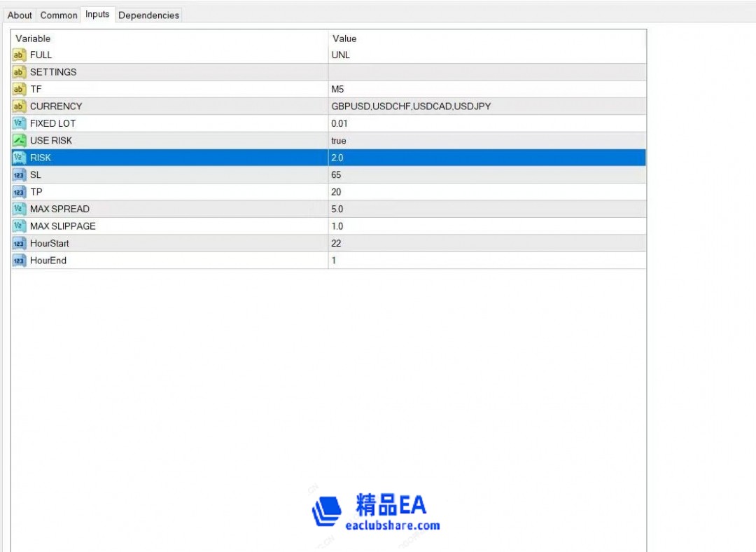Select the CURRENCY pairs value cell
The image size is (756, 552).
(x=486, y=106)
